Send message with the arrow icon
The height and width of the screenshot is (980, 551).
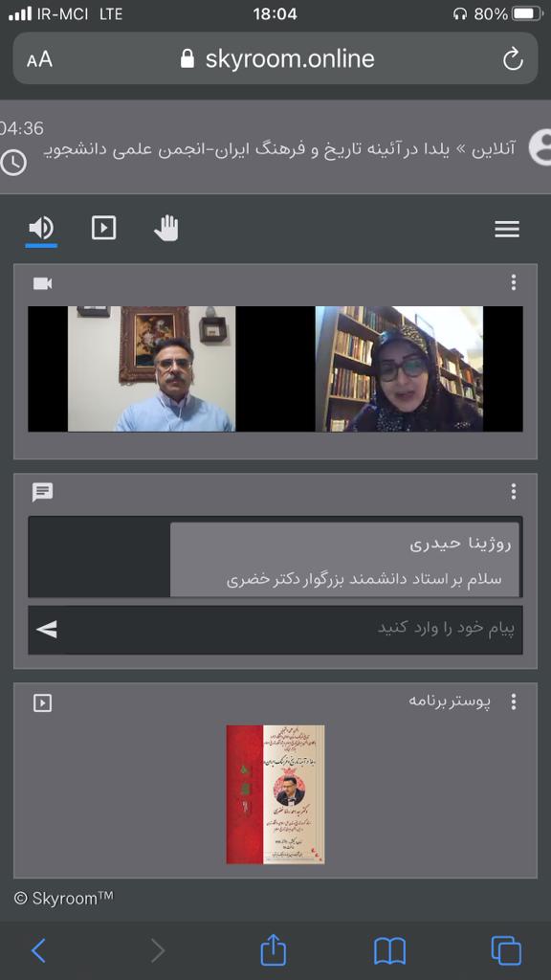[47, 630]
